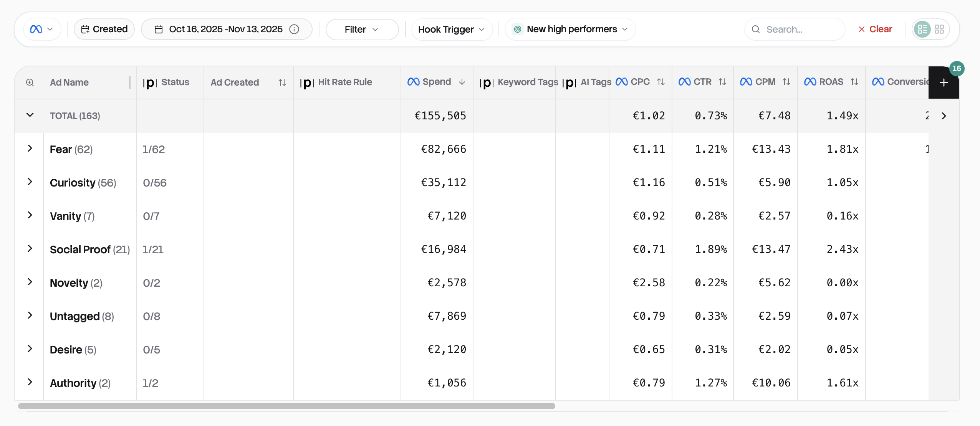This screenshot has width=980, height=426.
Task: Sort by CTR column arrows
Action: 722,82
